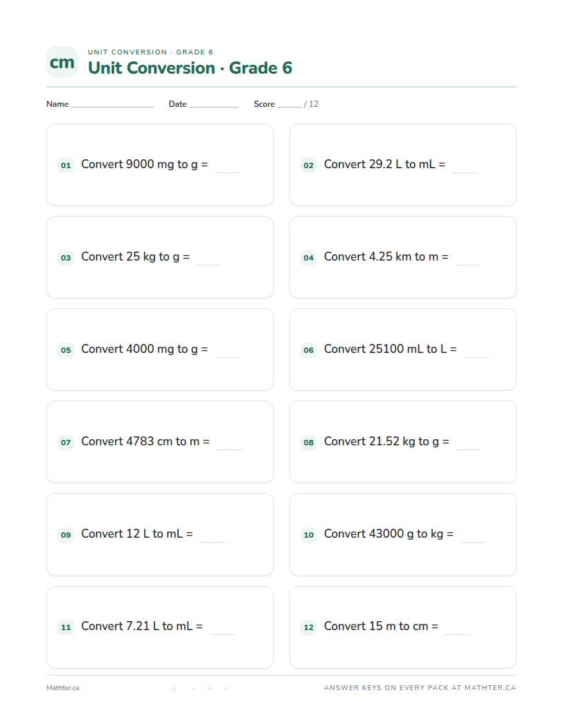Screen dimensions: 563x728
Task: Click the text Convert 4000 mg to g
Action: tap(139, 349)
